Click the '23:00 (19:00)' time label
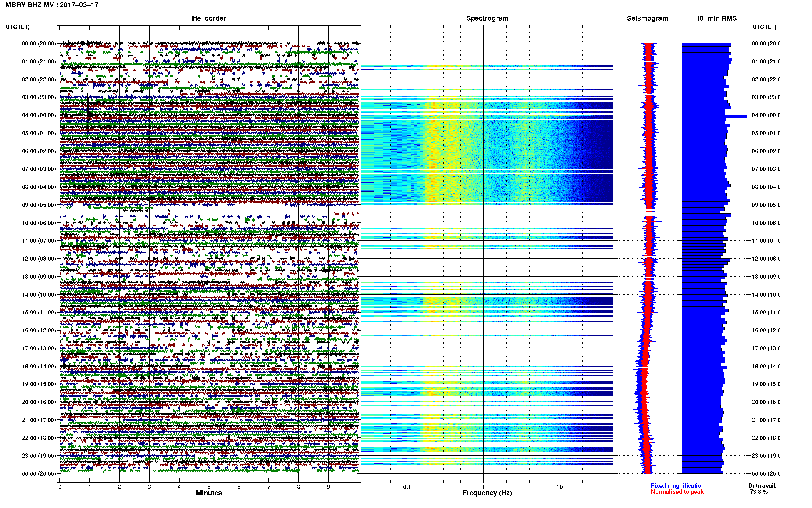812x508 pixels. click(x=39, y=456)
